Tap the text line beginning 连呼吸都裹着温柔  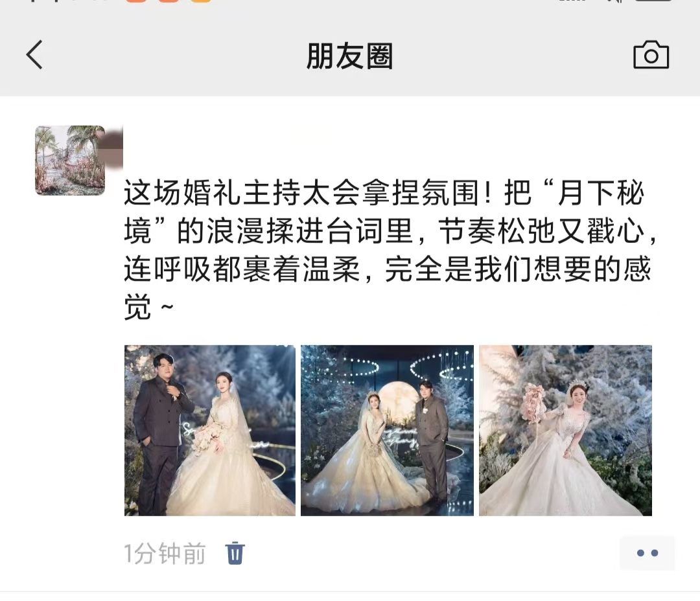(388, 269)
